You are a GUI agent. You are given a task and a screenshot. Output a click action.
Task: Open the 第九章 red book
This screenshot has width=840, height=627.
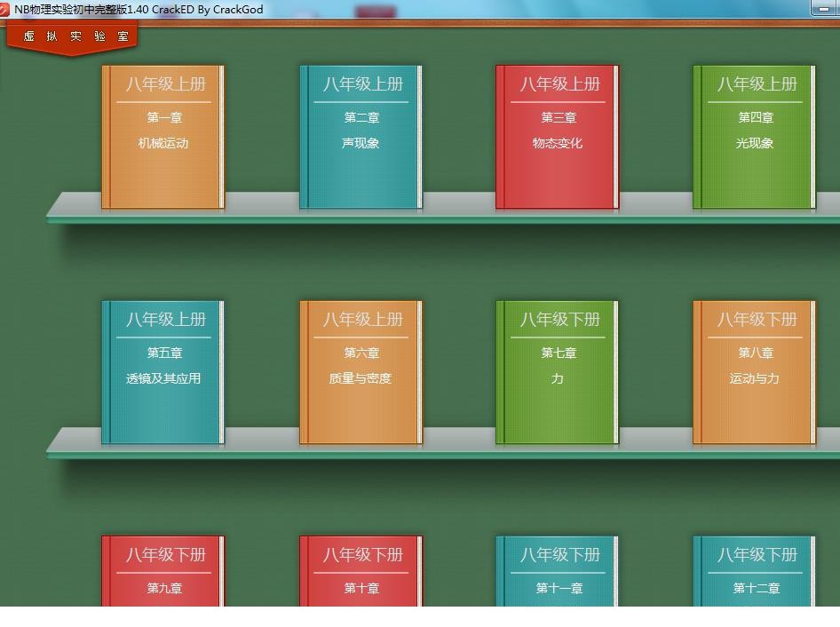tap(162, 571)
